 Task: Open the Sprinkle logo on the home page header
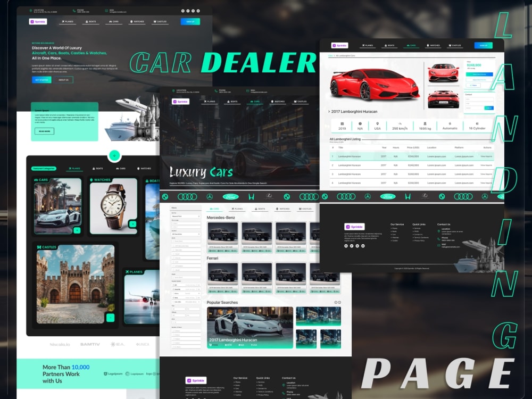tap(38, 21)
